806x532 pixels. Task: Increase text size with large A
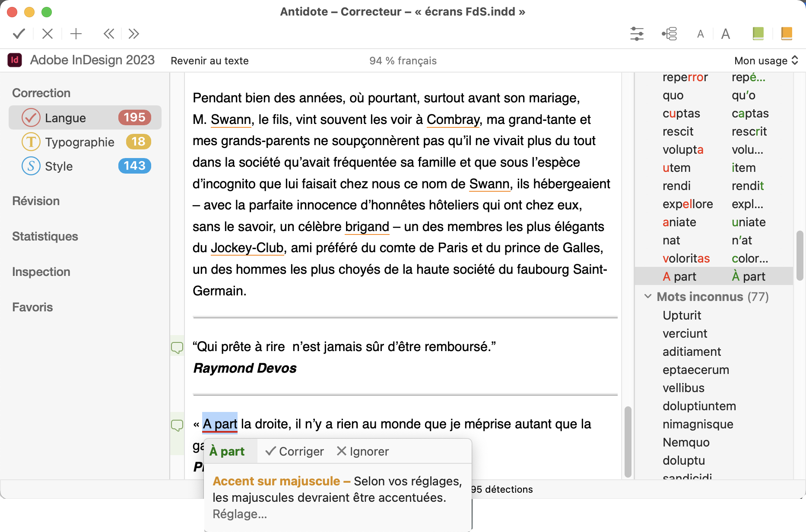click(726, 34)
